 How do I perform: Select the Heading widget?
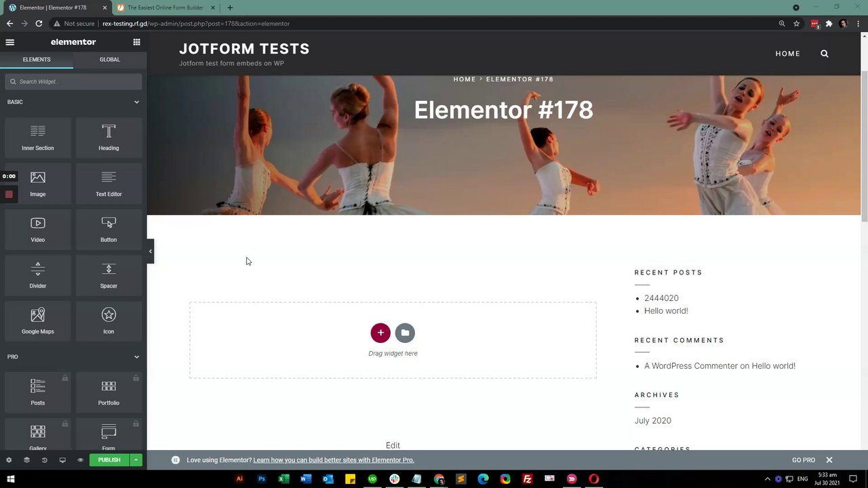[x=108, y=138]
